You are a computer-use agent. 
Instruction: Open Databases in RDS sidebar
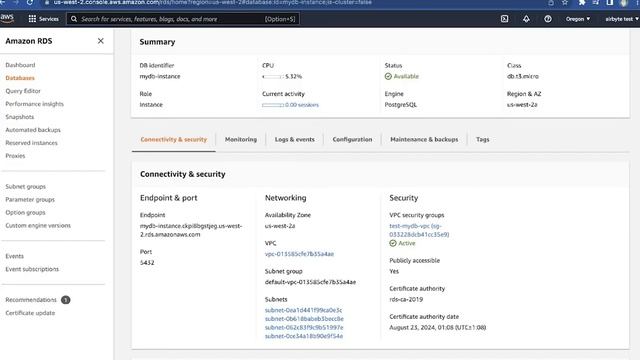click(20, 78)
